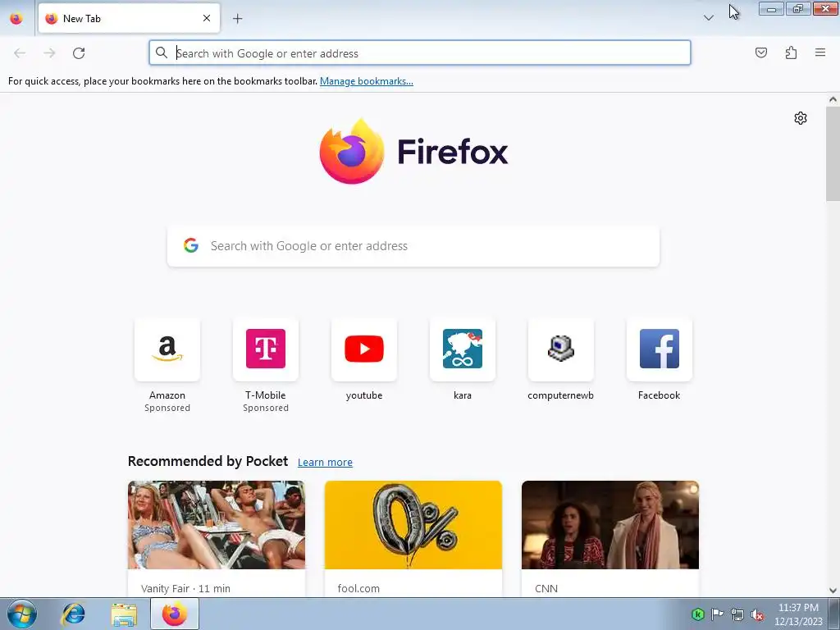Viewport: 840px width, 630px height.
Task: Open the Extensions puzzle icon
Action: (x=791, y=52)
